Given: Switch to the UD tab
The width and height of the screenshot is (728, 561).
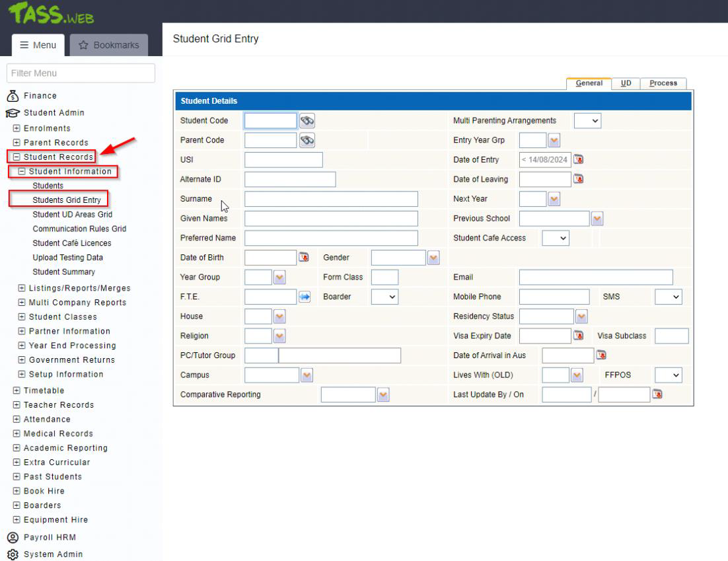Looking at the screenshot, I should [x=625, y=83].
